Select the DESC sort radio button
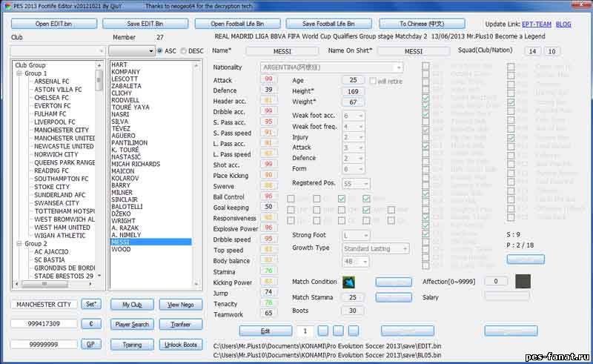This screenshot has height=364, width=593. click(184, 51)
